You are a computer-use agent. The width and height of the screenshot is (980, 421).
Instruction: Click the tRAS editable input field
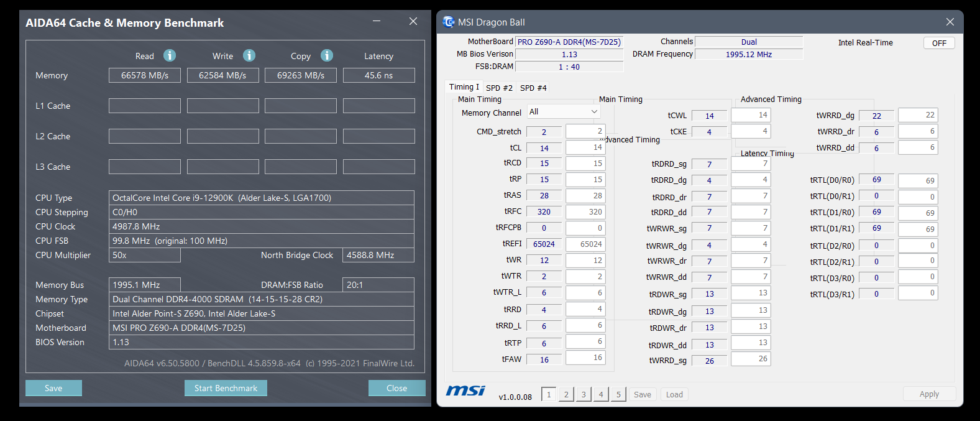pos(585,196)
